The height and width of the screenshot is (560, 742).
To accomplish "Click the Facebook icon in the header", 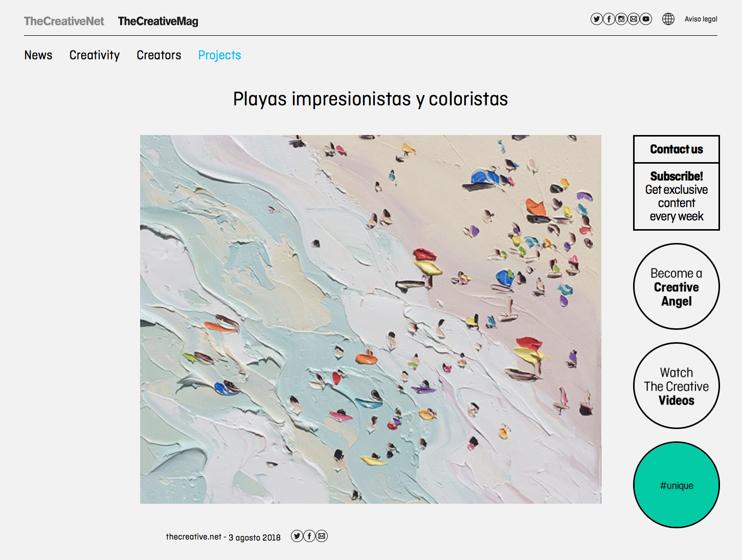I will (x=609, y=19).
